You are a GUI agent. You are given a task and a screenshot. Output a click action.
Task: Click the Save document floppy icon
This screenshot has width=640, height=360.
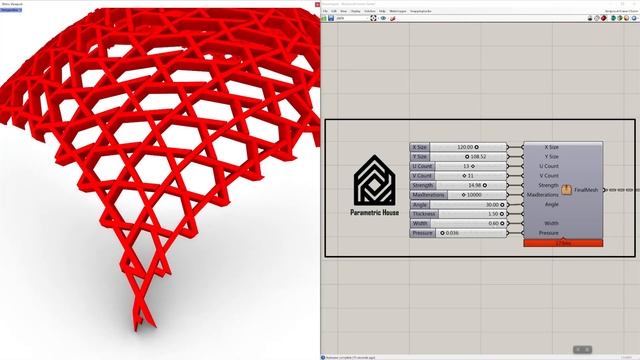coord(331,18)
